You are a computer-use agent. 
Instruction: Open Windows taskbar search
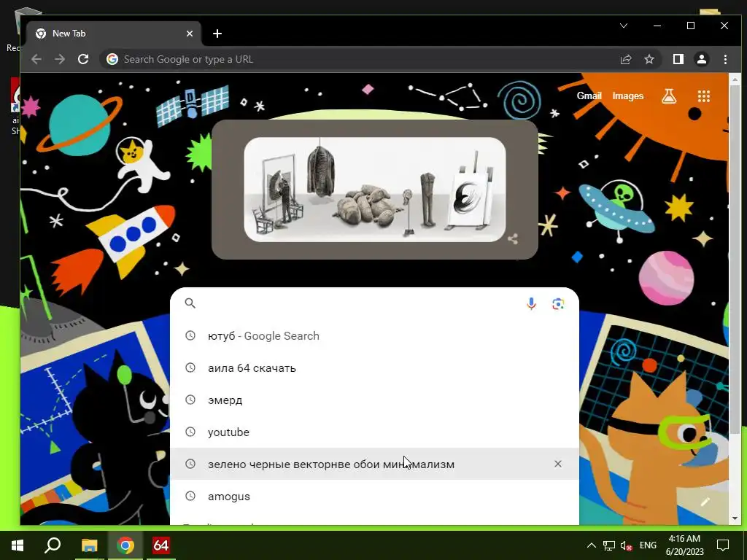click(x=53, y=545)
